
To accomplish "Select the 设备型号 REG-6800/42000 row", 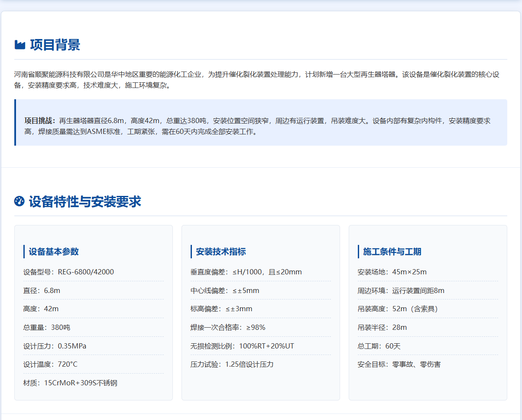I will [x=68, y=272].
